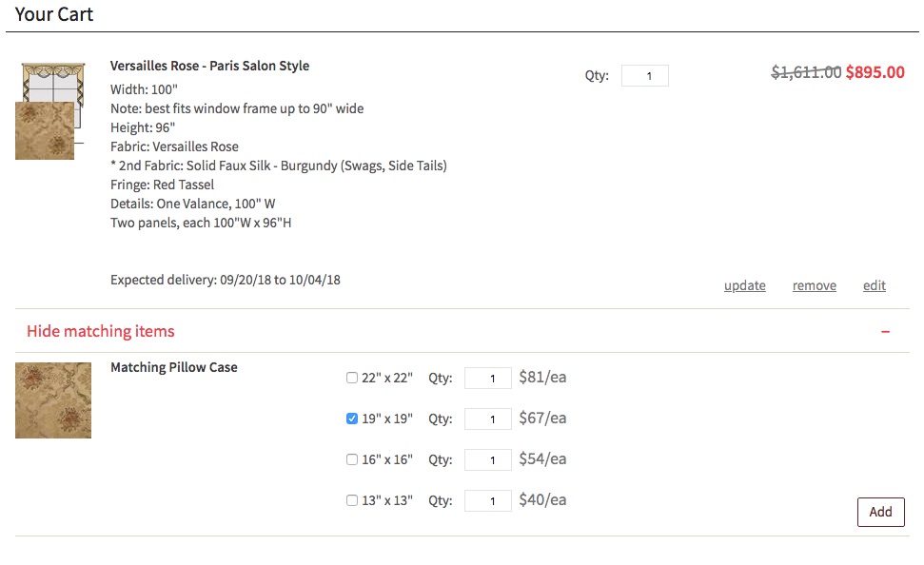Check the 16" x 16" pillow size
The height and width of the screenshot is (565, 924).
coord(352,459)
